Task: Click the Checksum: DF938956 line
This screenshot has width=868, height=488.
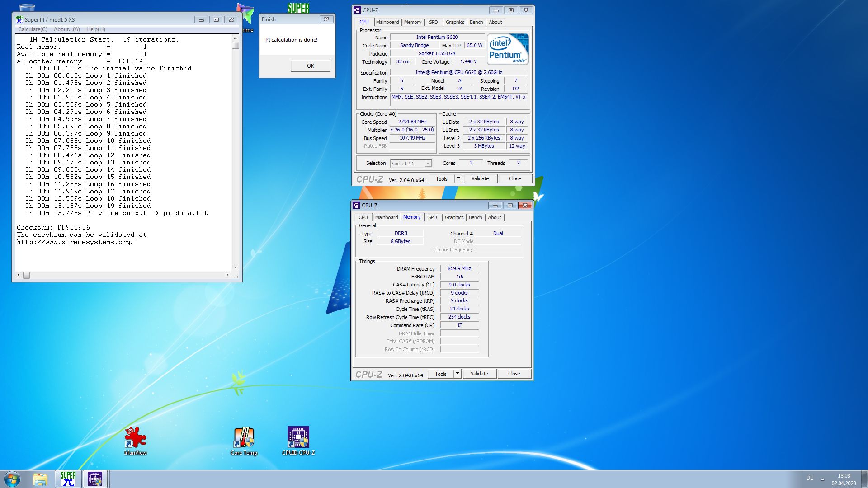Action: tap(53, 228)
